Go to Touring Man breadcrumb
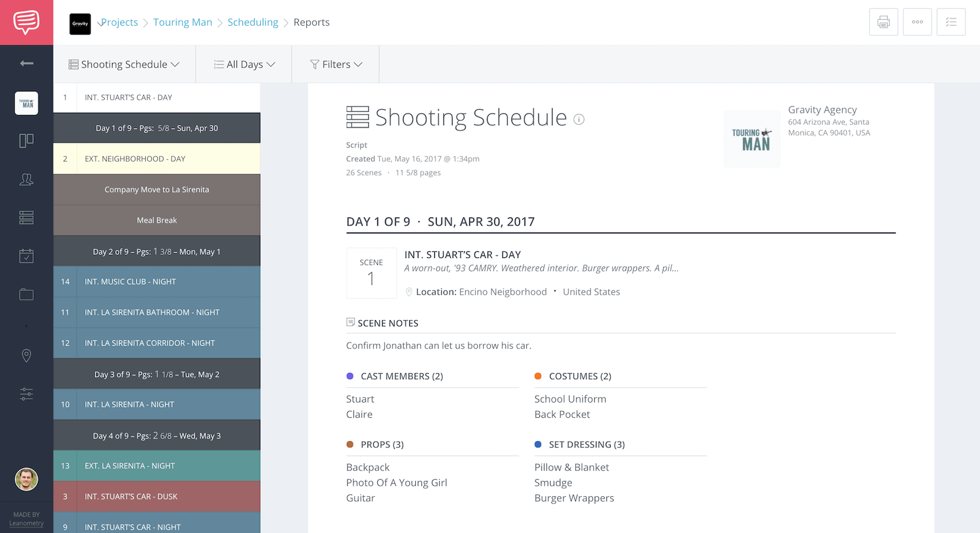 [183, 22]
